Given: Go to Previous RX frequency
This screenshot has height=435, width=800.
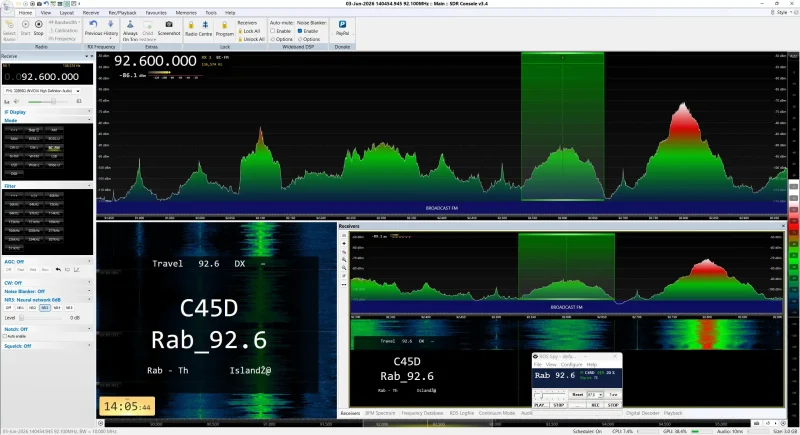Looking at the screenshot, I should pyautogui.click(x=93, y=28).
